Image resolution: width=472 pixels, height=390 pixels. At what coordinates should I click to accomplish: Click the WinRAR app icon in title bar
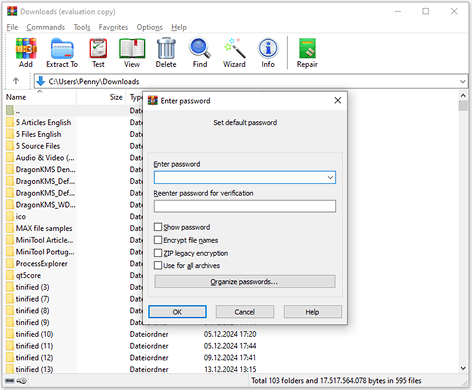[12, 11]
